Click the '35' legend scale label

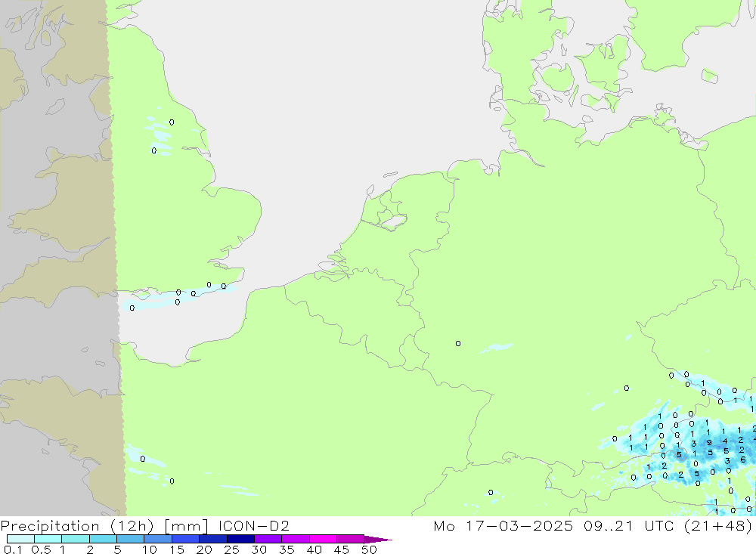(287, 549)
